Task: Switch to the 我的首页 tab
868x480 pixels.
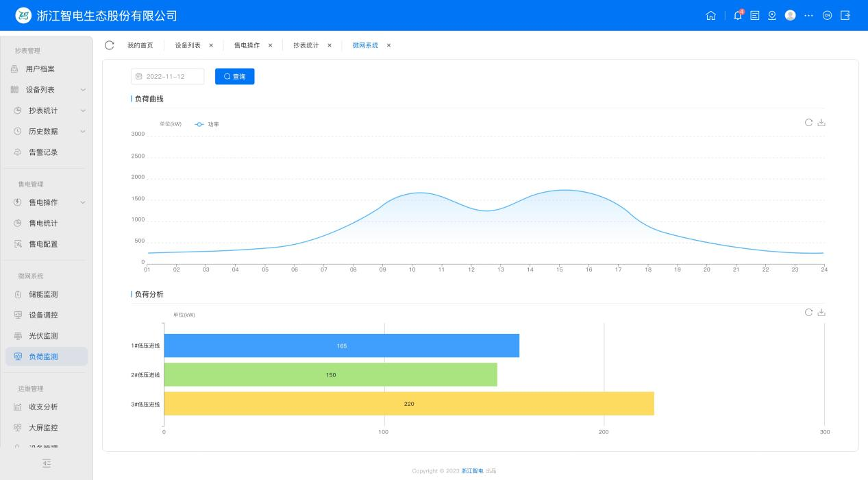Action: (x=140, y=45)
